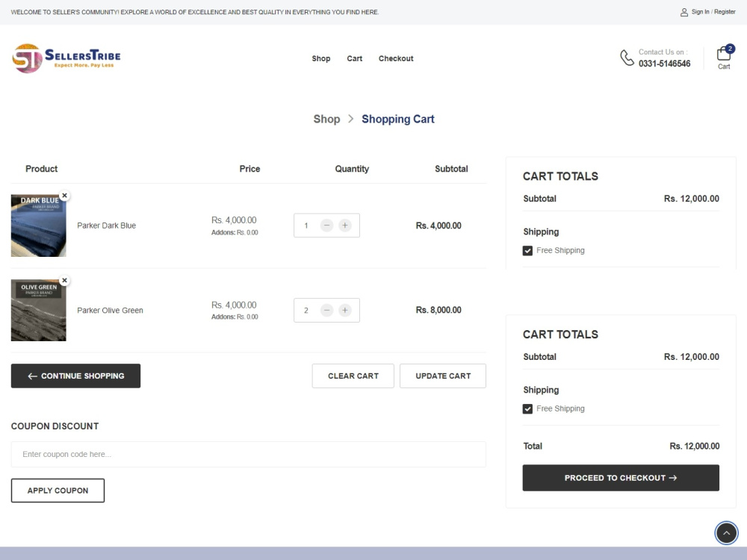Decrease quantity of Parker Olive Green
747x560 pixels.
click(x=327, y=310)
